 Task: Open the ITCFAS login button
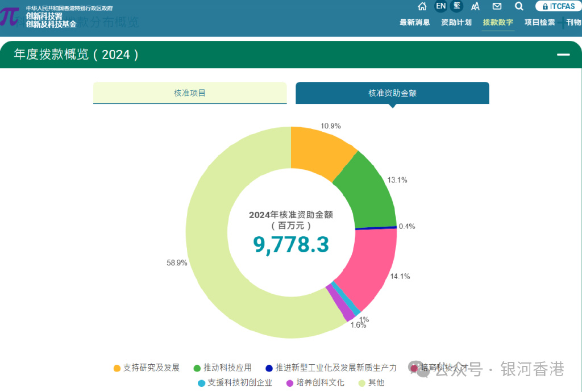point(558,6)
